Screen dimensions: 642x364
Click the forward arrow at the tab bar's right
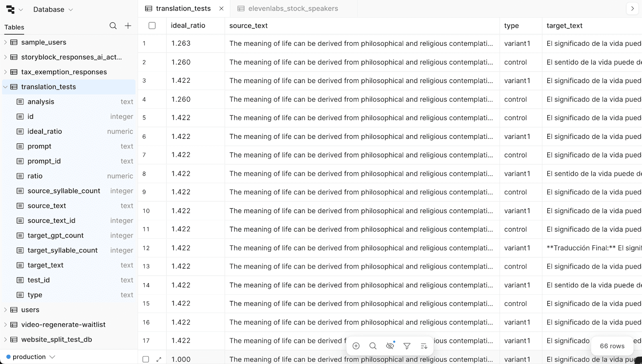(x=633, y=8)
